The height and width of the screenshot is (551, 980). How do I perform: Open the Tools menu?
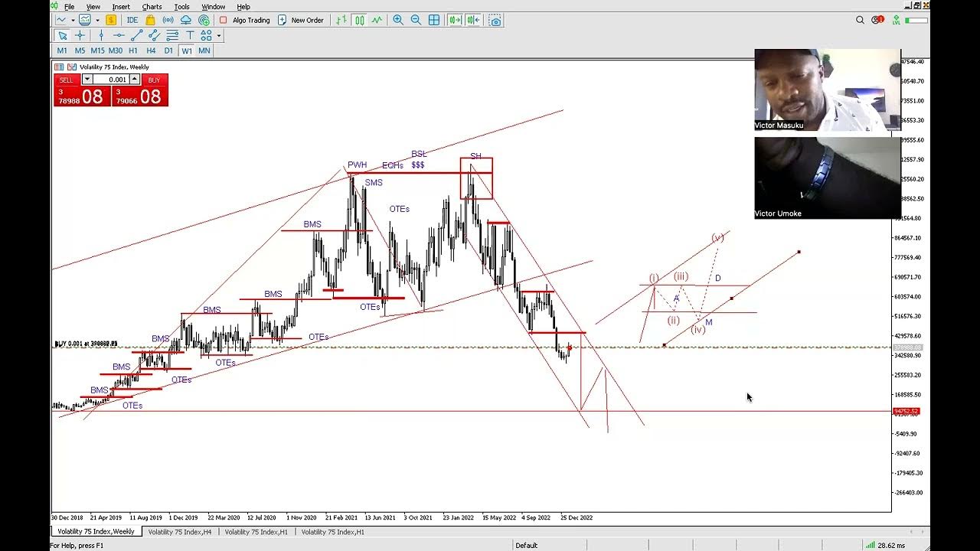click(x=181, y=7)
